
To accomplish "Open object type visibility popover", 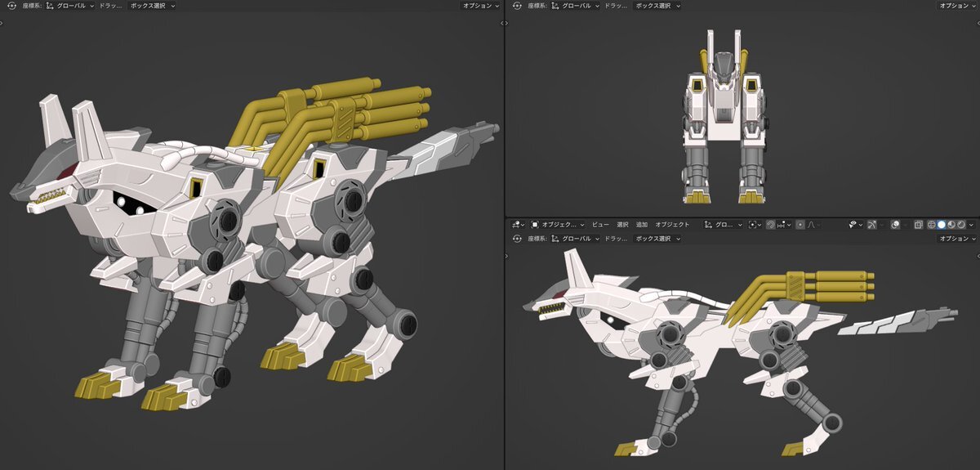I will coord(857,224).
